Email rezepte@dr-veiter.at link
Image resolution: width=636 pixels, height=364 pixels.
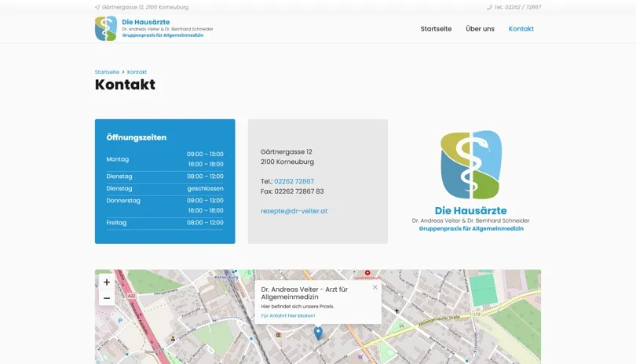294,211
